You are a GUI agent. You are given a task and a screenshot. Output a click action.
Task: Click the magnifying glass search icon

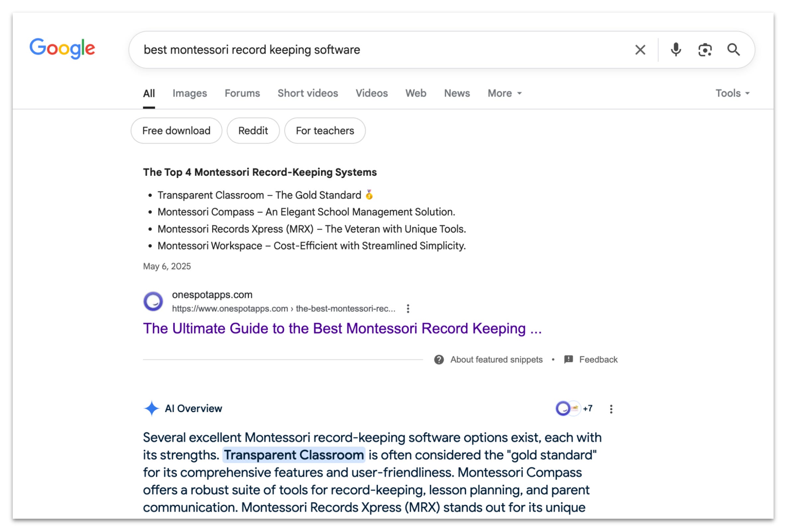(733, 50)
